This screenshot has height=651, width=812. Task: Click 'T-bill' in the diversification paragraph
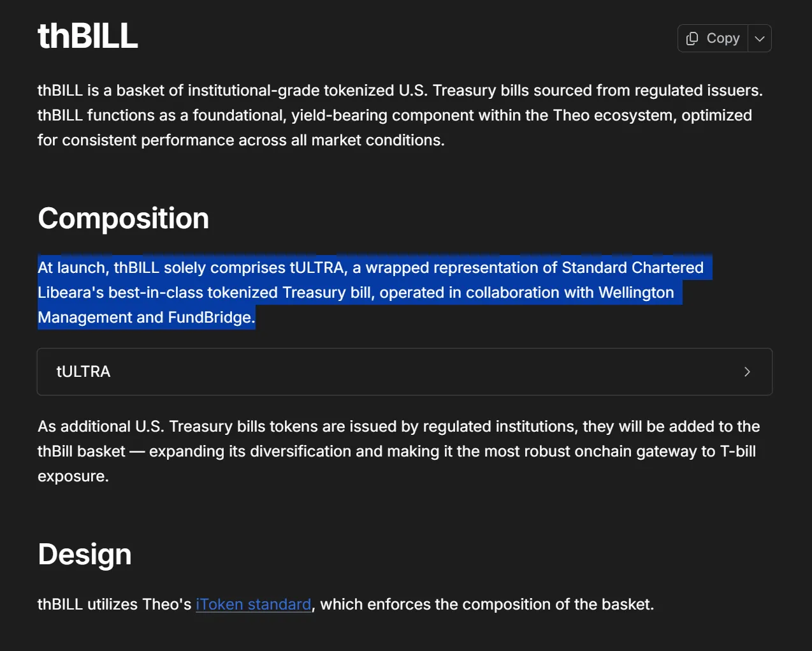point(737,451)
